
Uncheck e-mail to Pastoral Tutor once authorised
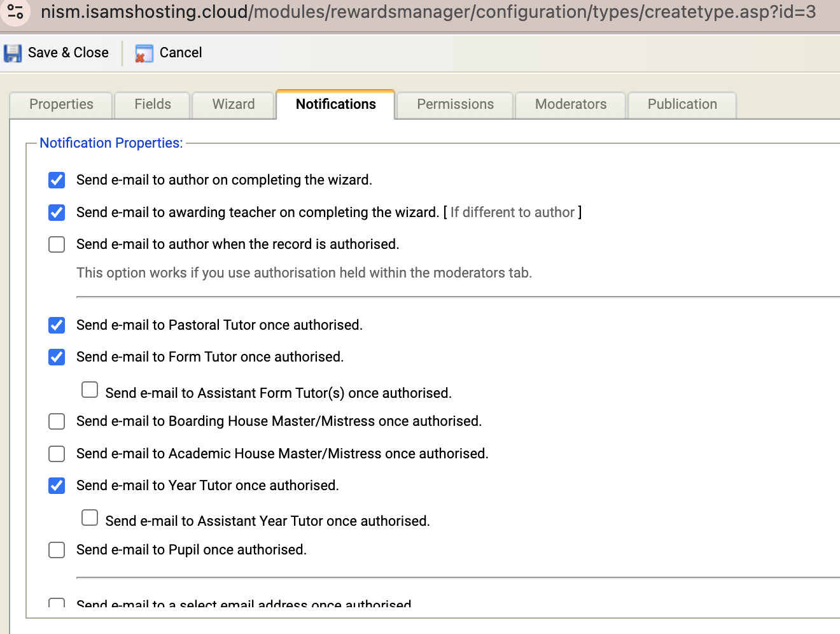[57, 325]
